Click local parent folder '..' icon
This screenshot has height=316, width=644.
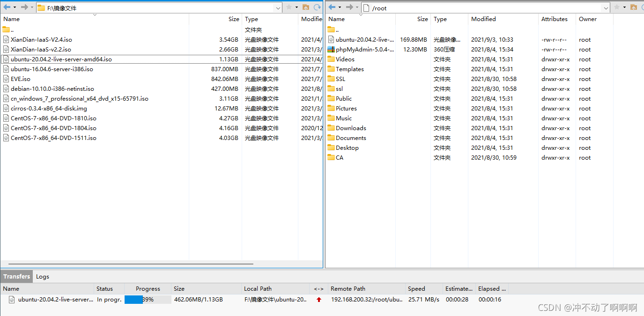coord(6,29)
